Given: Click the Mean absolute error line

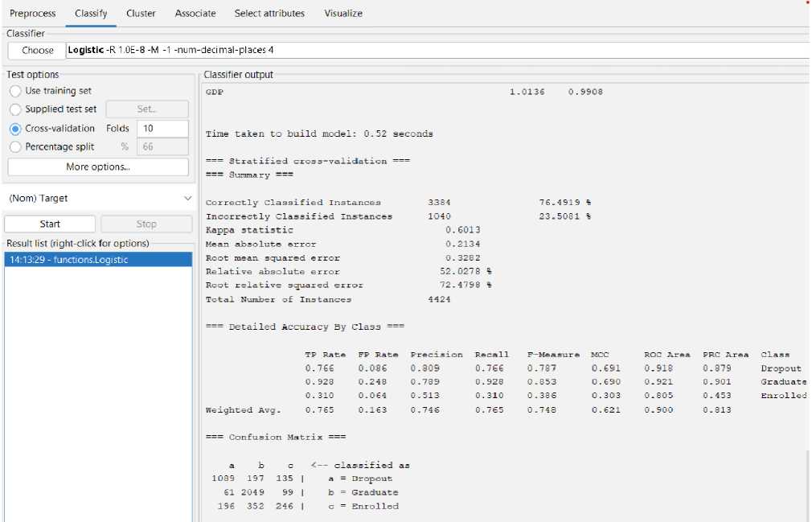Looking at the screenshot, I should pyautogui.click(x=342, y=244).
